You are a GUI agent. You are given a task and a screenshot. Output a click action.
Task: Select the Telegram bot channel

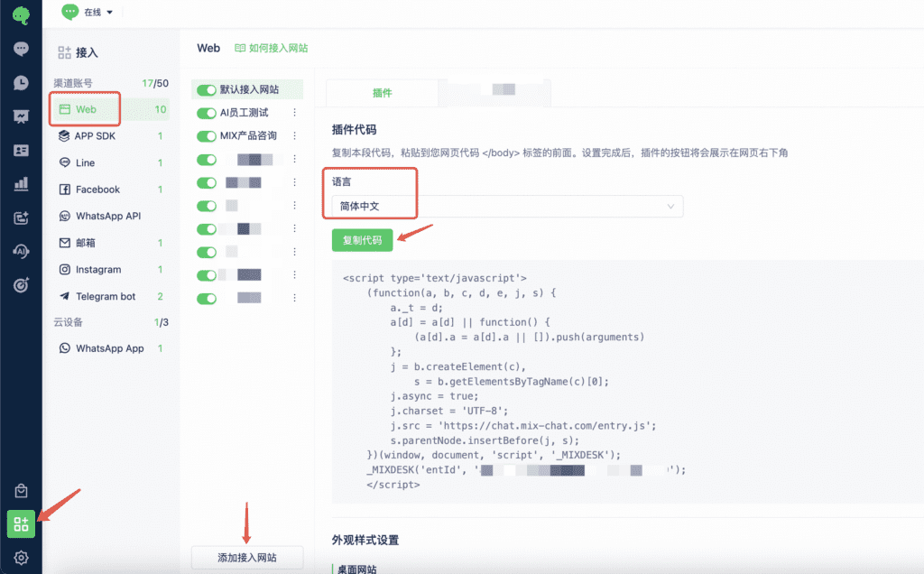tap(106, 296)
